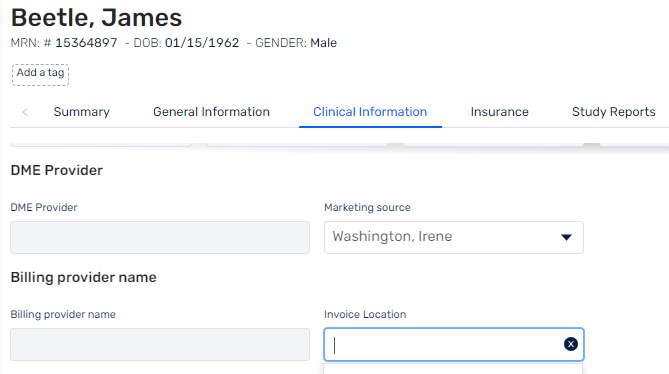Open the General Information tab

(x=211, y=112)
